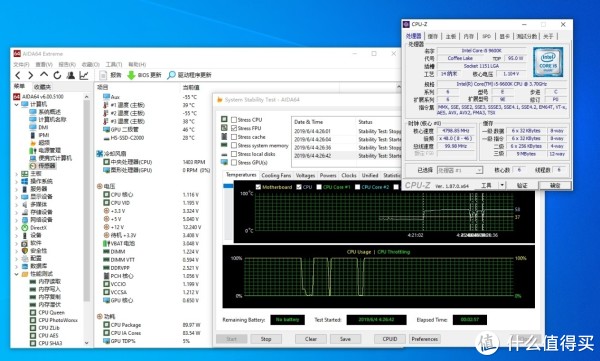This screenshot has height=361, width=600.
Task: Open the Voltages tab
Action: [x=305, y=175]
